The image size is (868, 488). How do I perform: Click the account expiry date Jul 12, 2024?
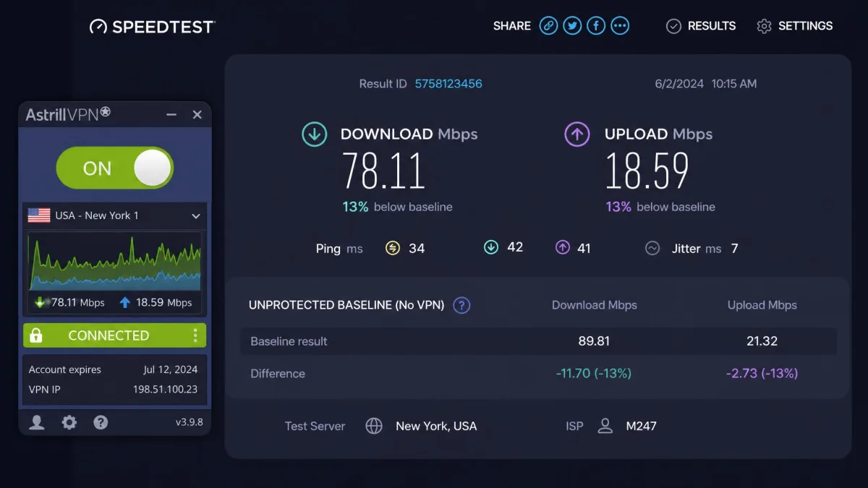pyautogui.click(x=171, y=369)
